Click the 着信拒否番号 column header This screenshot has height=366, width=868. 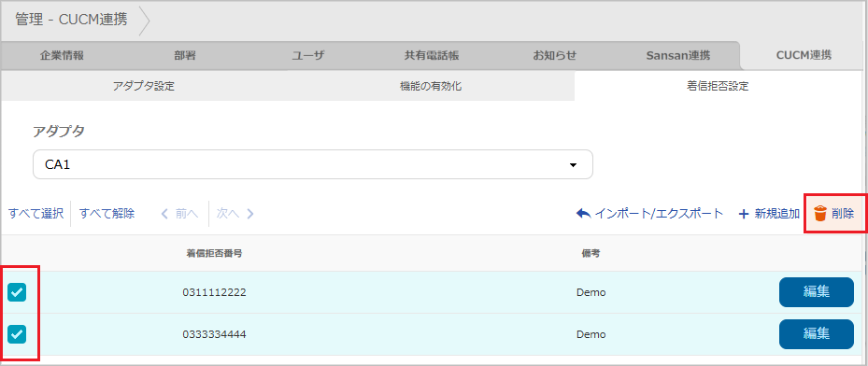[214, 254]
